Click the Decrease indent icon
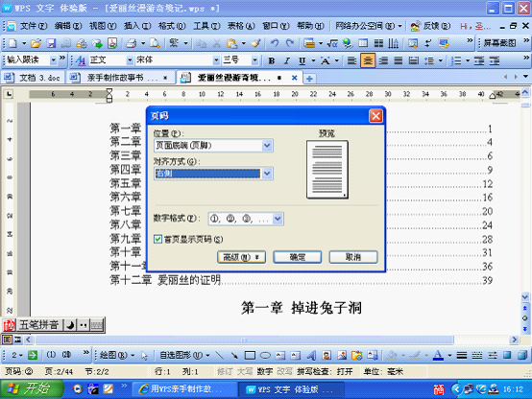Viewport: 532px width, 399px height. 479,60
